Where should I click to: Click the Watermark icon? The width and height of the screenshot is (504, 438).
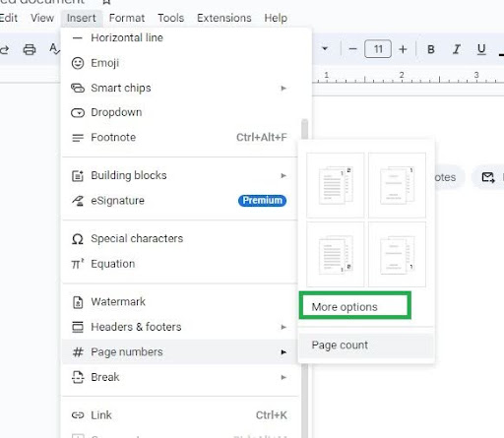[78, 302]
